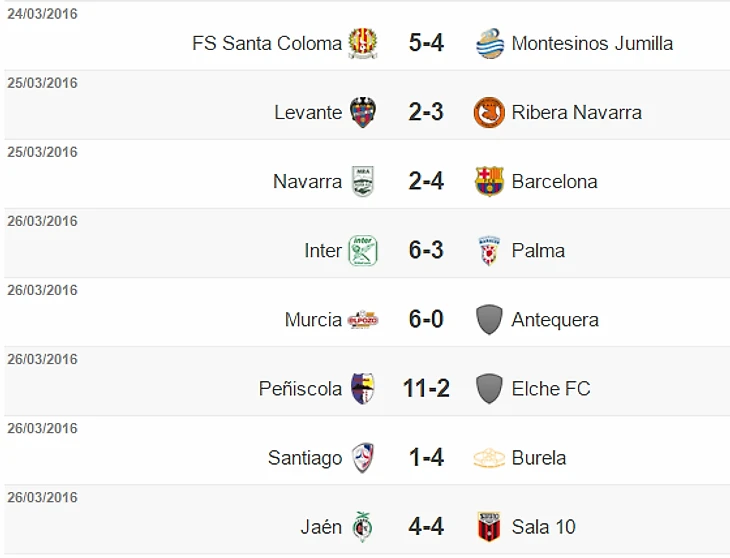Click the Murcia ElPozo team logo
Image resolution: width=730 pixels, height=558 pixels.
coord(362,320)
